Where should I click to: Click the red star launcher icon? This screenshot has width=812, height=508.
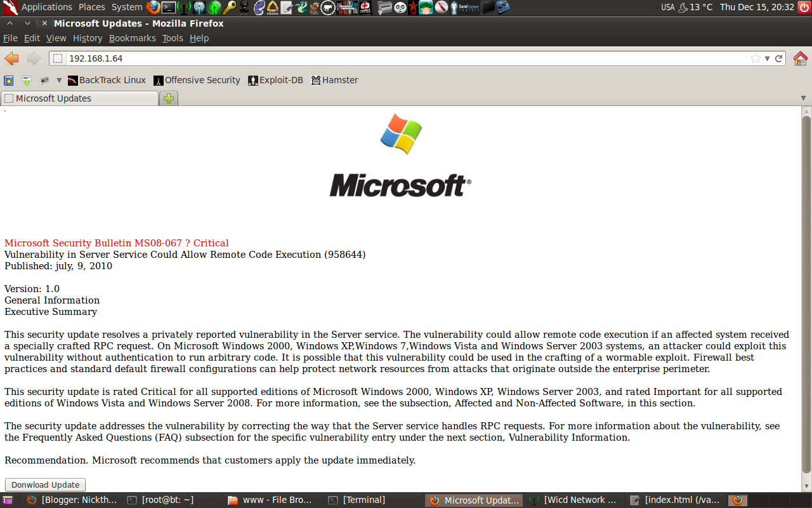[412, 8]
